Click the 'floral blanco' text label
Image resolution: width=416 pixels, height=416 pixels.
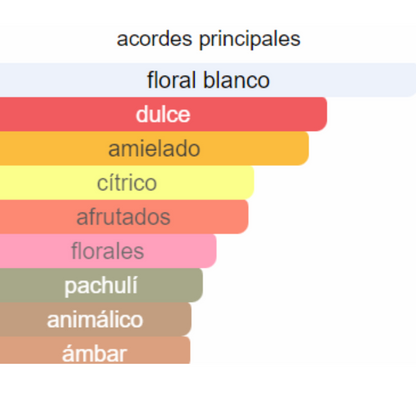208,80
